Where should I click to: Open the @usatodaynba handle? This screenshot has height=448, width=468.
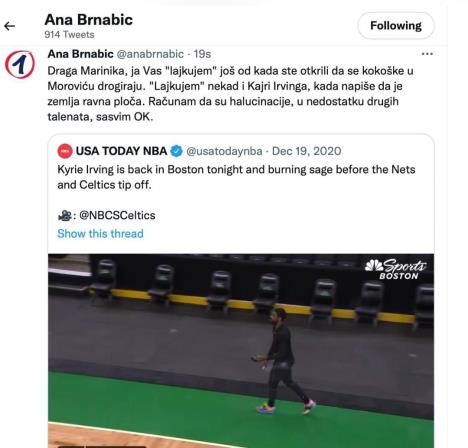tap(224, 151)
